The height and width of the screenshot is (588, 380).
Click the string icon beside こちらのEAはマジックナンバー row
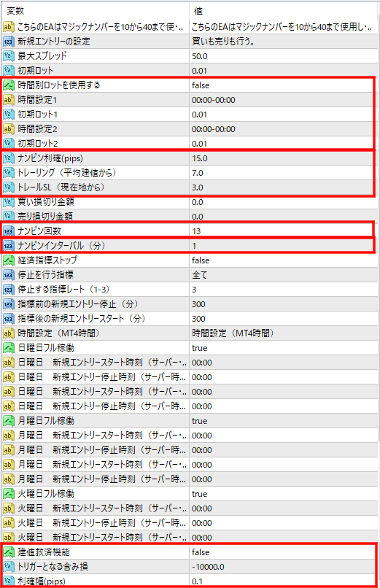[x=9, y=26]
